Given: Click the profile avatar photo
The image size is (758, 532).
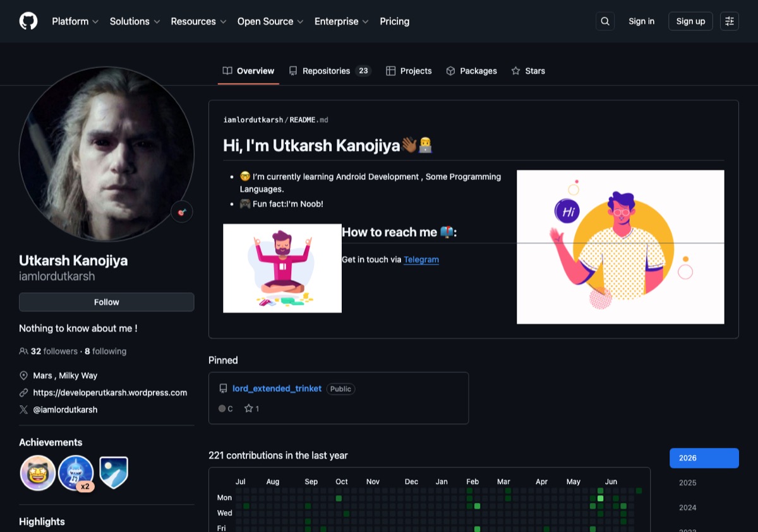Looking at the screenshot, I should pos(107,154).
